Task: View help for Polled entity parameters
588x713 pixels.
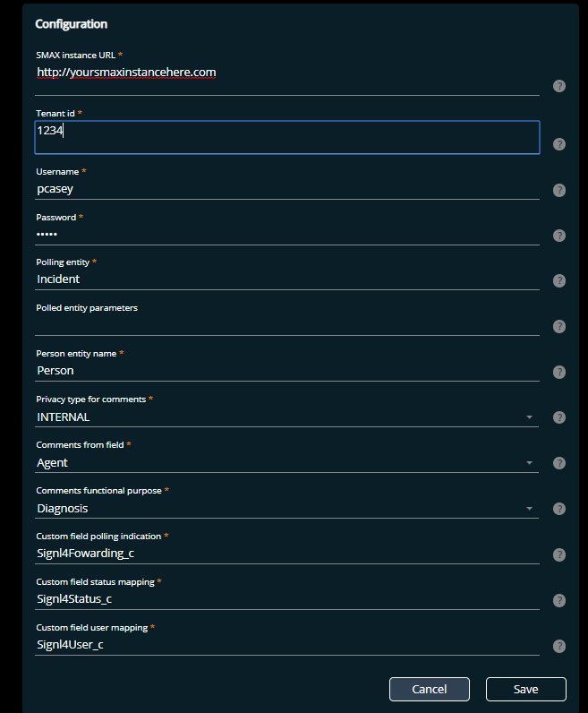Action: point(559,326)
